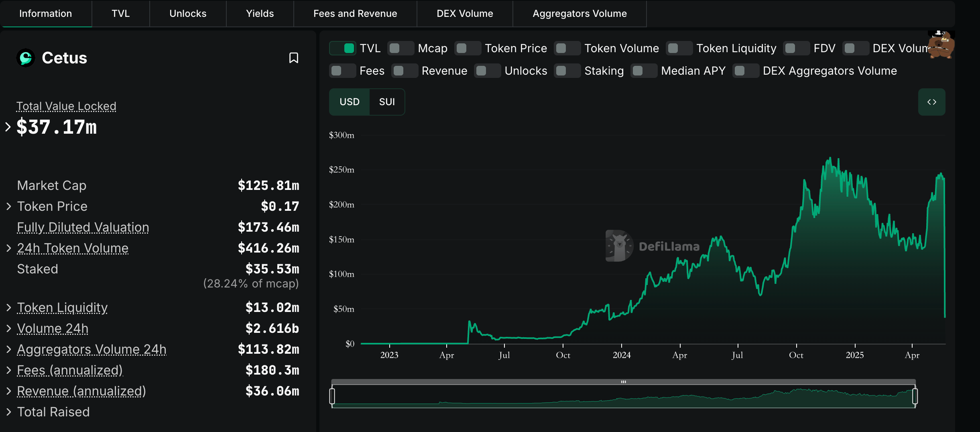Open the Yields tab
The height and width of the screenshot is (432, 980).
260,14
